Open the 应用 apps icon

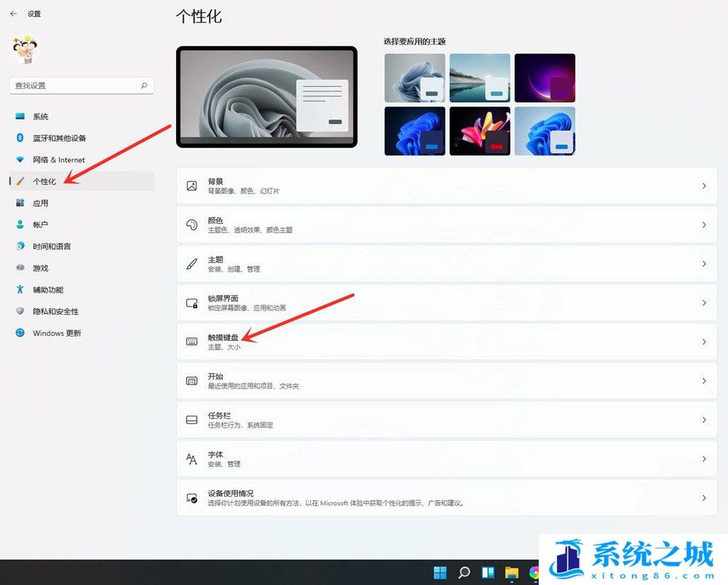click(20, 203)
